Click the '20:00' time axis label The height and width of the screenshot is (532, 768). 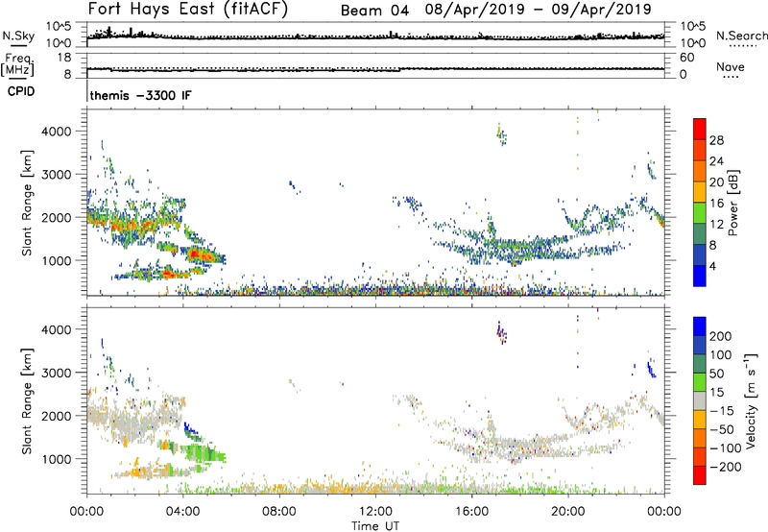(x=567, y=512)
